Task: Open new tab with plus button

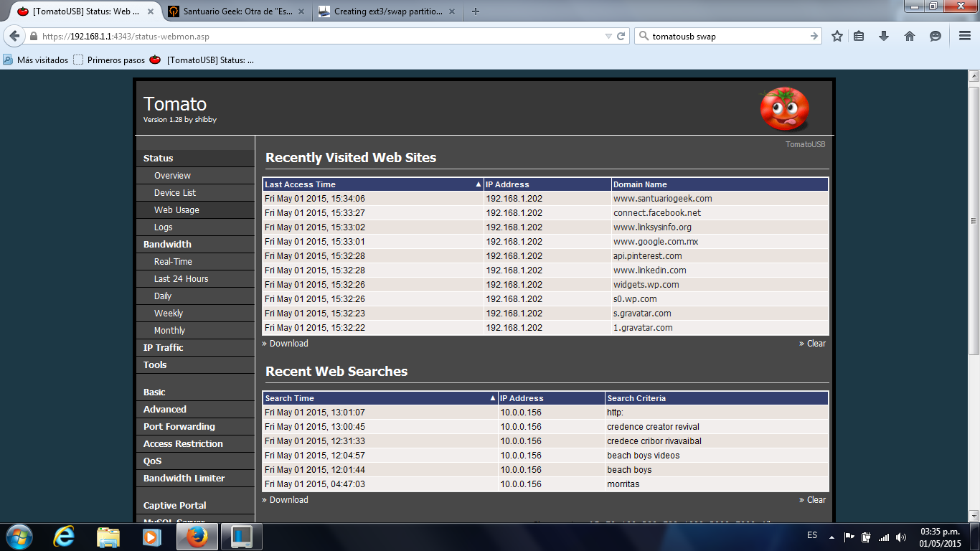Action: (x=475, y=11)
